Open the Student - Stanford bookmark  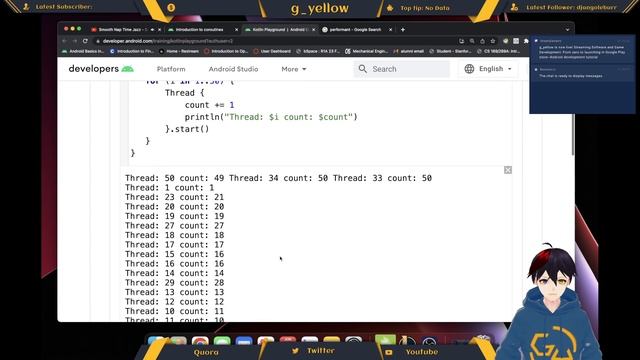(x=450, y=51)
